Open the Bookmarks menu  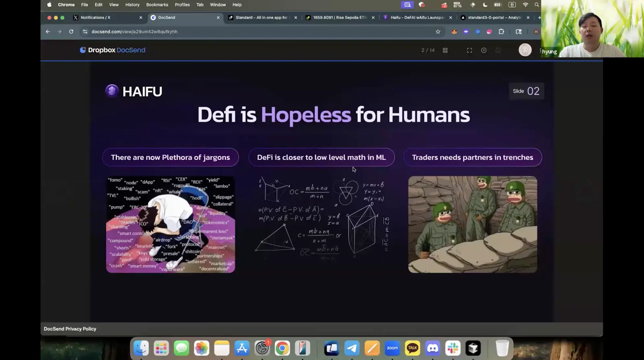(157, 5)
